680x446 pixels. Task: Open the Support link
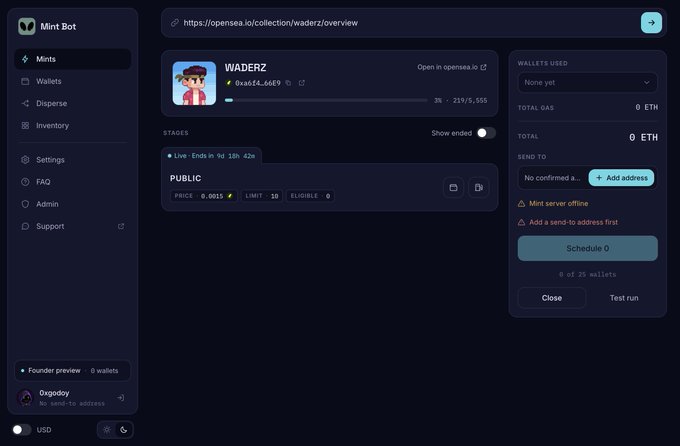(73, 226)
